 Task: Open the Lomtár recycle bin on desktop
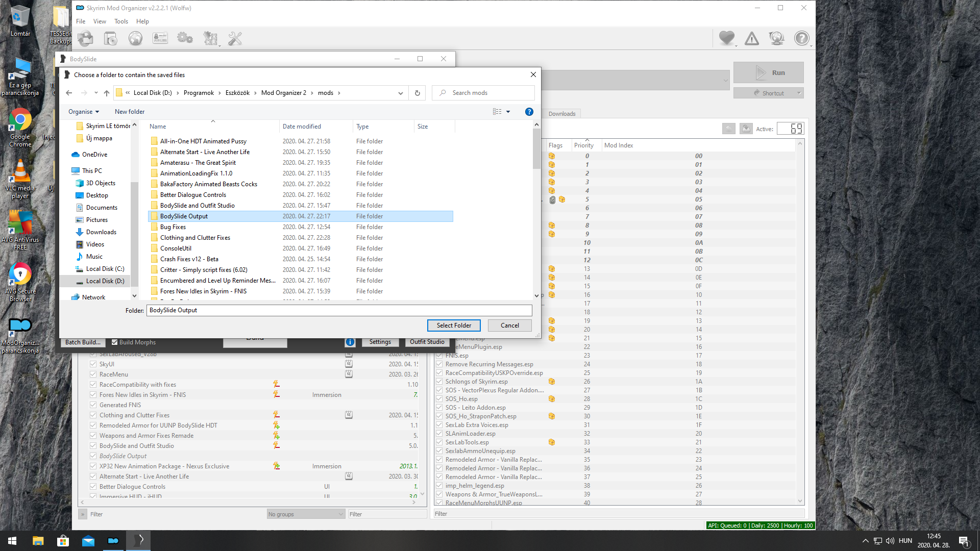(20, 21)
